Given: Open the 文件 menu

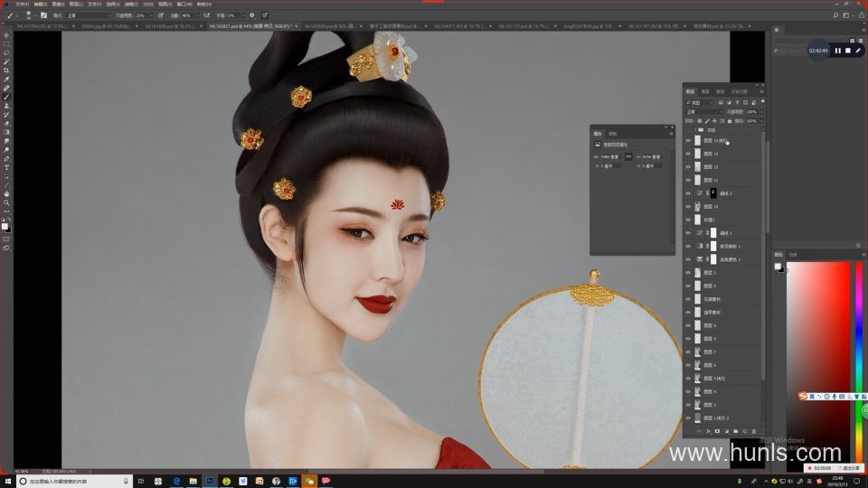Looking at the screenshot, I should [x=22, y=4].
